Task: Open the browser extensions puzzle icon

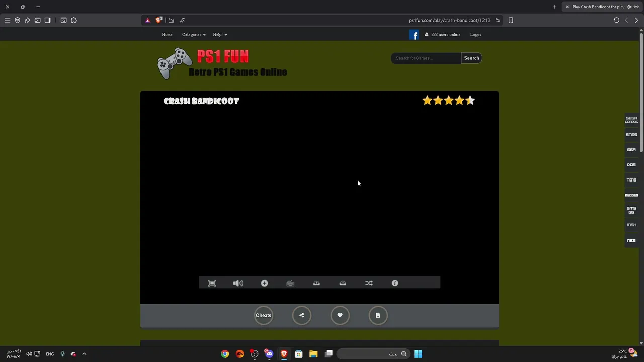Action: click(x=74, y=20)
